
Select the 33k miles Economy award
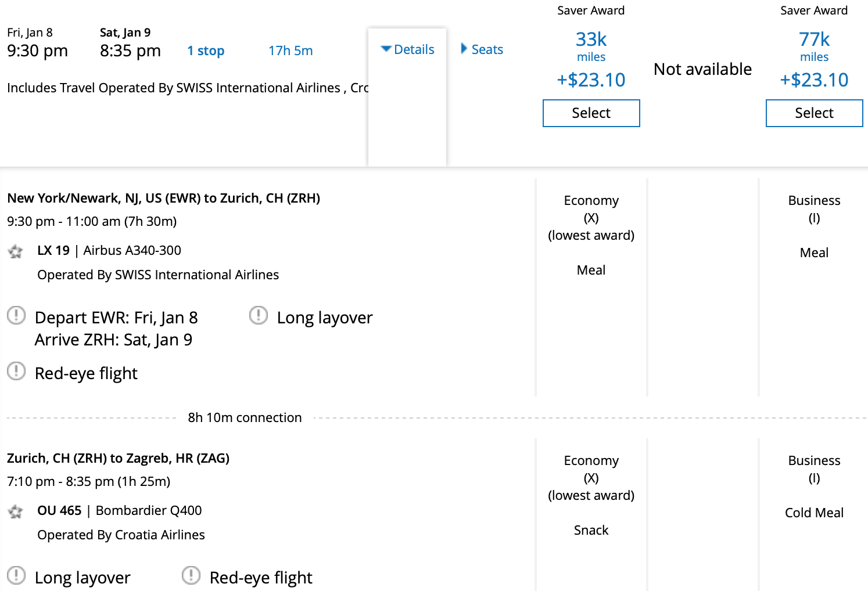click(x=591, y=113)
